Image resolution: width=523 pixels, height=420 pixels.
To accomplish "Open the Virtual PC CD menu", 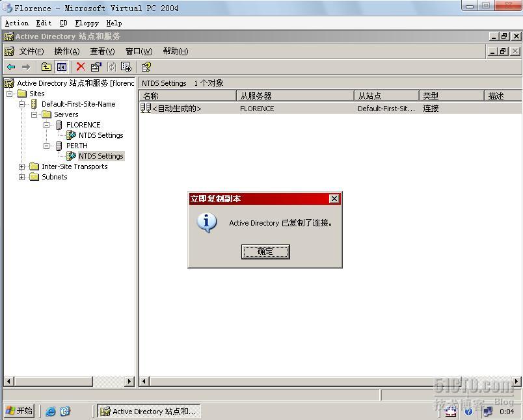I will click(63, 23).
